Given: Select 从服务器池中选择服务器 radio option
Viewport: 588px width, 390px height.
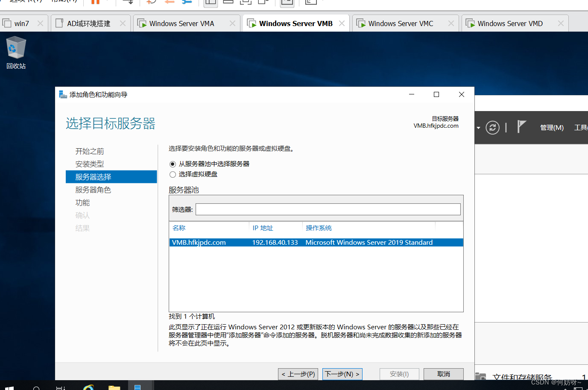Looking at the screenshot, I should pyautogui.click(x=173, y=164).
